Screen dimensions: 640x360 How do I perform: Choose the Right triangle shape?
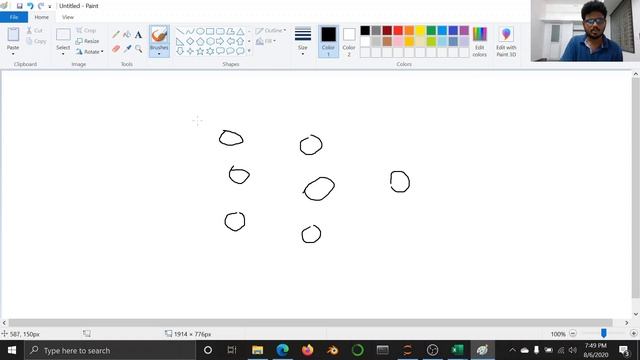pos(180,41)
